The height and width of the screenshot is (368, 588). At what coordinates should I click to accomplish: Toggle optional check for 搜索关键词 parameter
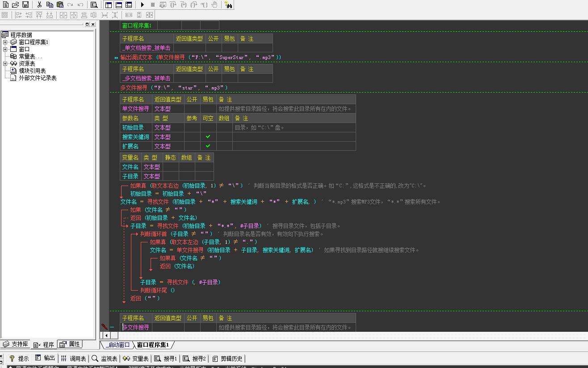(x=208, y=137)
